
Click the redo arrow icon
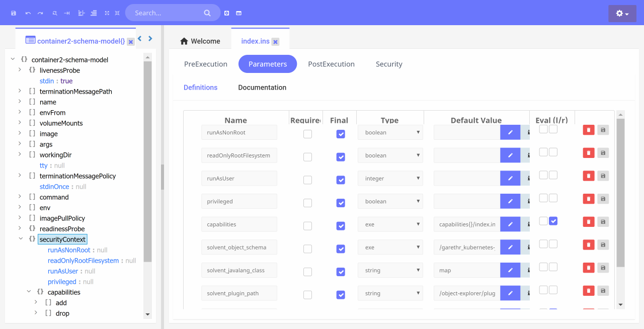pyautogui.click(x=40, y=13)
